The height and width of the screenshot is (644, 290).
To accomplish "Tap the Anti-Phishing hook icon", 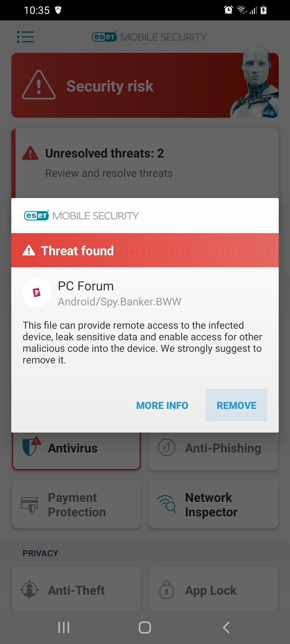I will pyautogui.click(x=167, y=448).
